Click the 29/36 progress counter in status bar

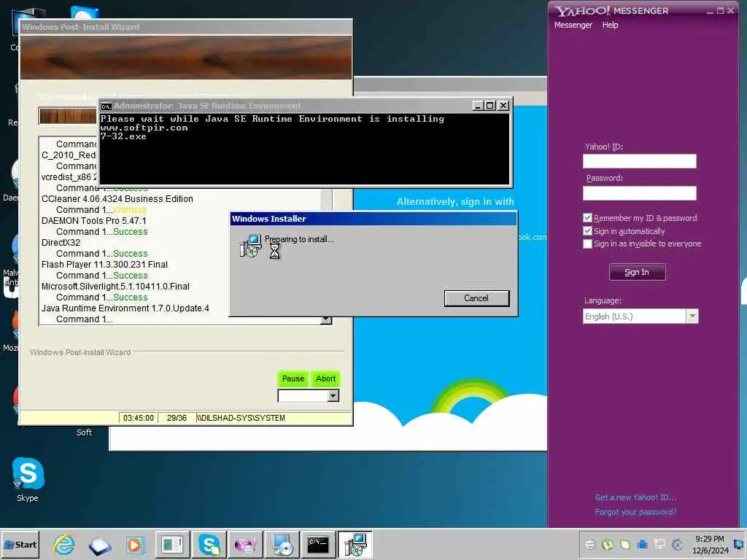click(177, 418)
